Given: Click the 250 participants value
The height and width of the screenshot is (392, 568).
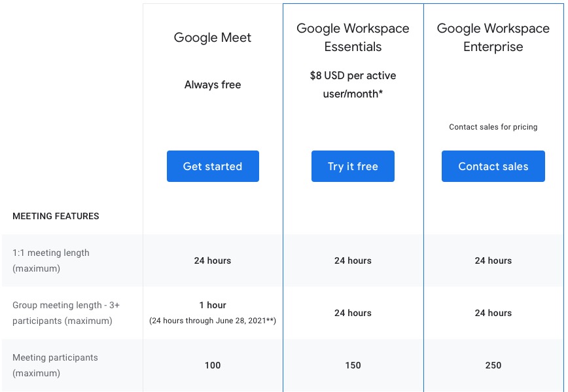Looking at the screenshot, I should coord(493,365).
